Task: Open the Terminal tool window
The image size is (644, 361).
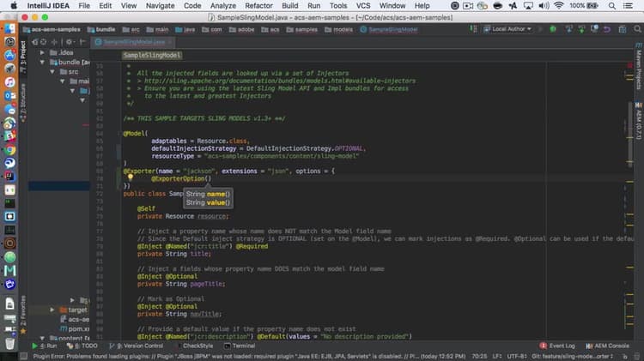Action: (240, 346)
